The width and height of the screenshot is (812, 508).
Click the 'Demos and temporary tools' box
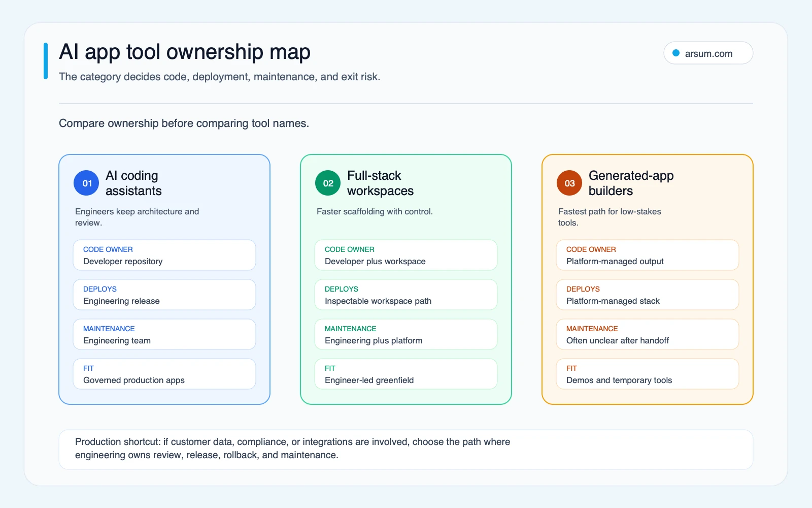(648, 374)
